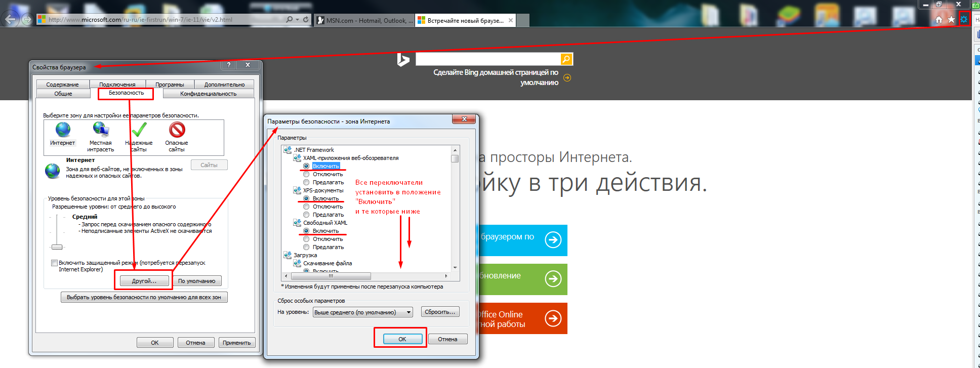Open the new tab button

pyautogui.click(x=523, y=20)
